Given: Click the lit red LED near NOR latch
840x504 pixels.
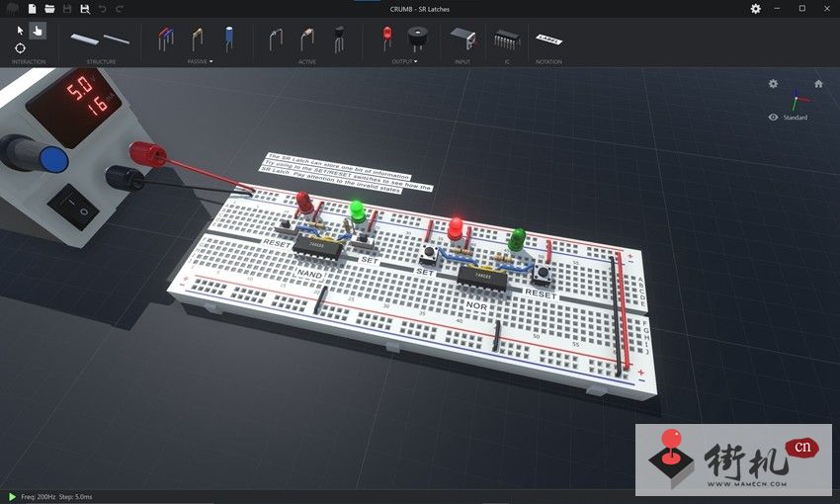Looking at the screenshot, I should (456, 228).
